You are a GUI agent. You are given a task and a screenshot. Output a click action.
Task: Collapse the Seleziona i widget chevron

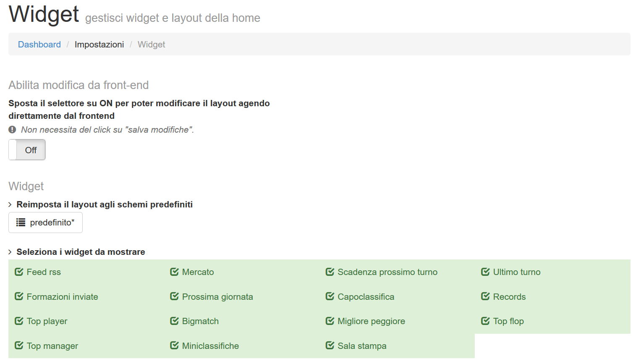coord(10,252)
